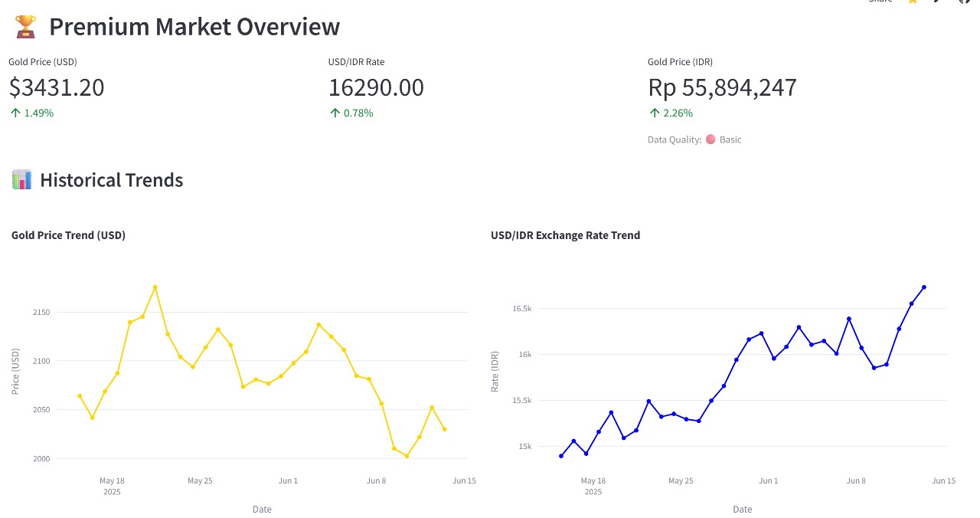980x518 pixels.
Task: Click the Gold Price Trend (USD) chart title
Action: click(68, 235)
